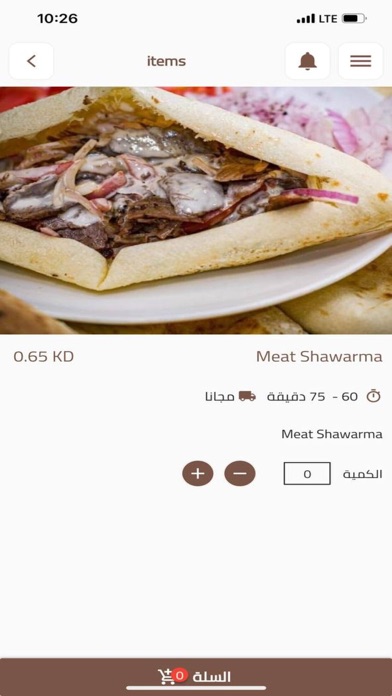
Task: Tap the 0.65 KD price
Action: (x=44, y=356)
